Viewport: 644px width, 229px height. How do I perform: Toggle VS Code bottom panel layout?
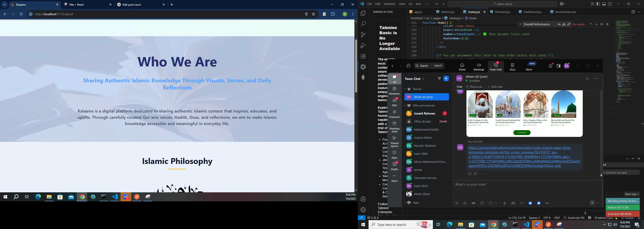point(604,4)
